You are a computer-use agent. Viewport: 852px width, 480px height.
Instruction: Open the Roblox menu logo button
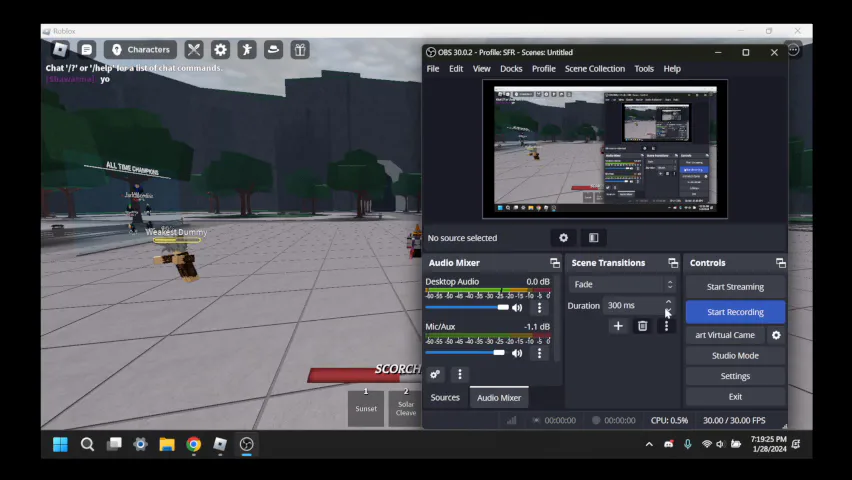[60, 49]
